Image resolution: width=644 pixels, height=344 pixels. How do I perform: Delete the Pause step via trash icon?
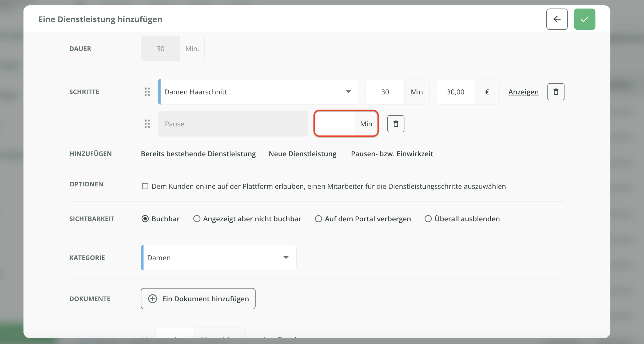(x=396, y=124)
